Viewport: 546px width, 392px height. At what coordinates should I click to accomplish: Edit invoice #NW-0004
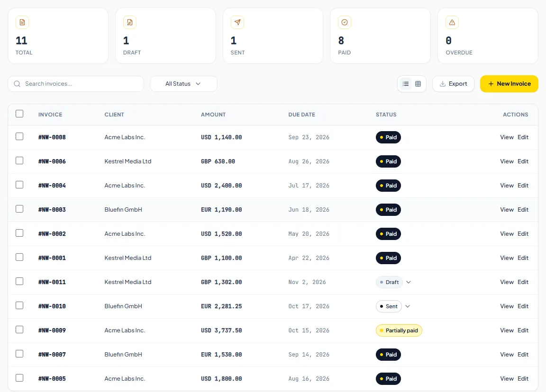pos(523,186)
